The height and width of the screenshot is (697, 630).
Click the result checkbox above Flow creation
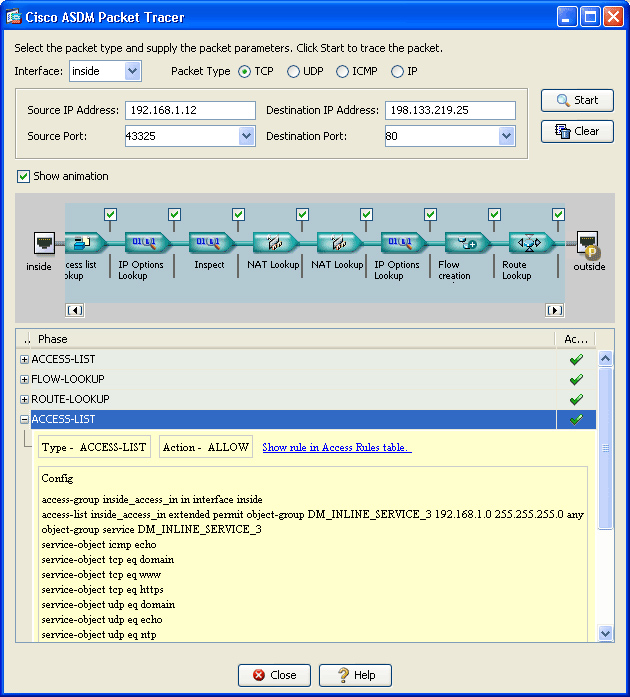click(x=494, y=215)
